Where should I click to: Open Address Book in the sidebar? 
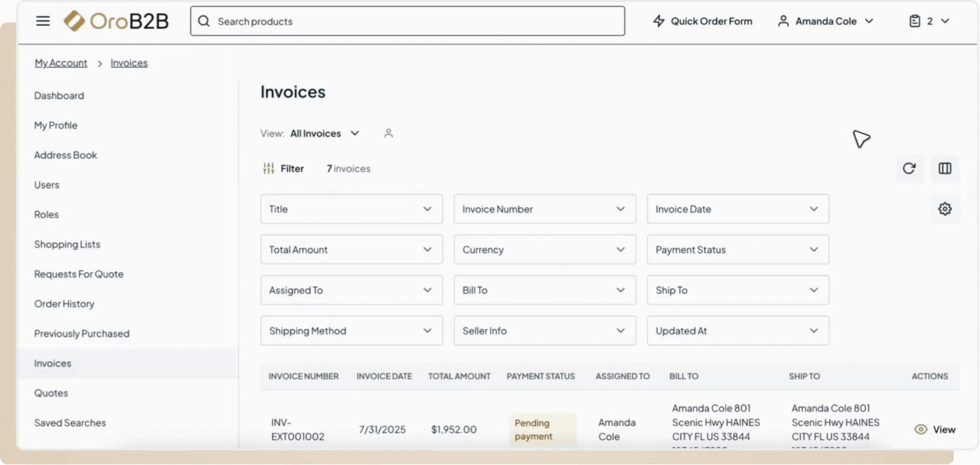click(x=65, y=155)
